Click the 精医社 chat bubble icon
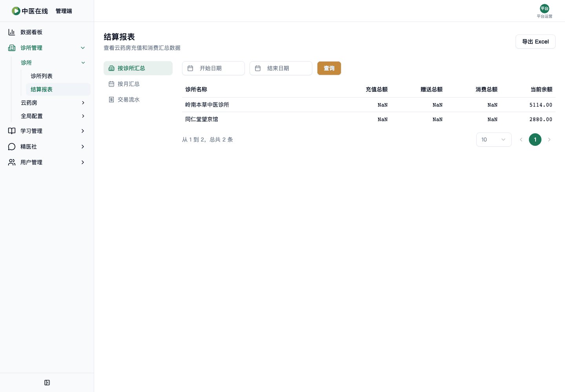The image size is (565, 392). pyautogui.click(x=12, y=147)
